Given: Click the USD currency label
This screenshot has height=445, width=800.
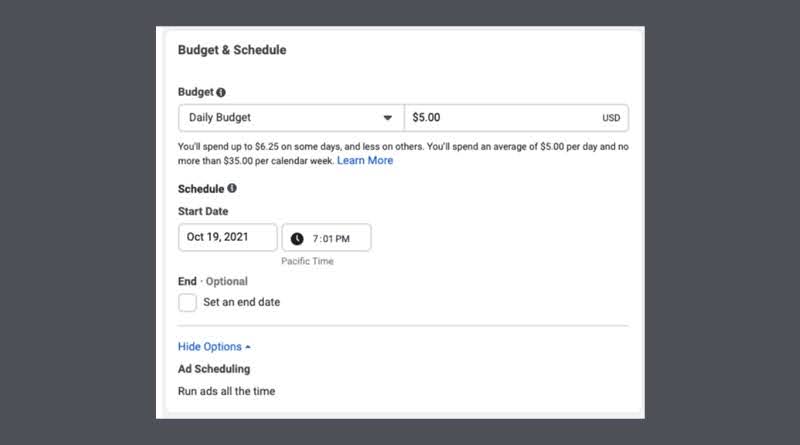Looking at the screenshot, I should pyautogui.click(x=611, y=118).
